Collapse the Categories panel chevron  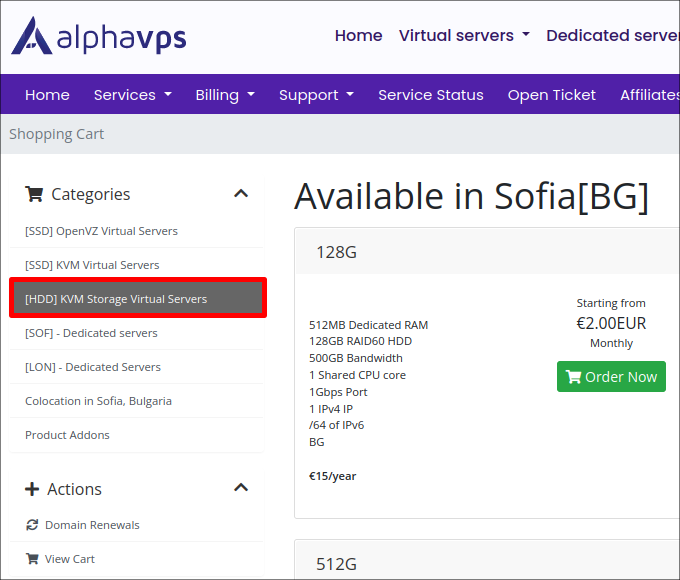click(x=241, y=193)
